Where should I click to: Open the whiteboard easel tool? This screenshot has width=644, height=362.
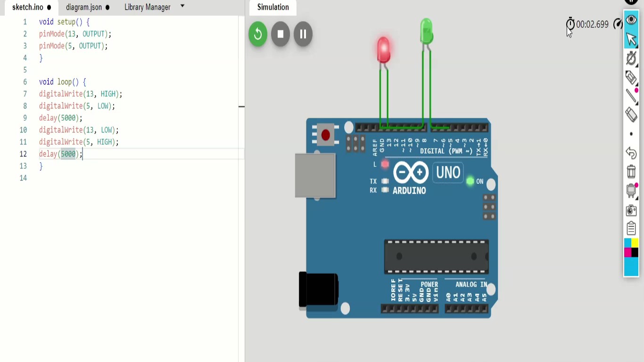(x=631, y=190)
